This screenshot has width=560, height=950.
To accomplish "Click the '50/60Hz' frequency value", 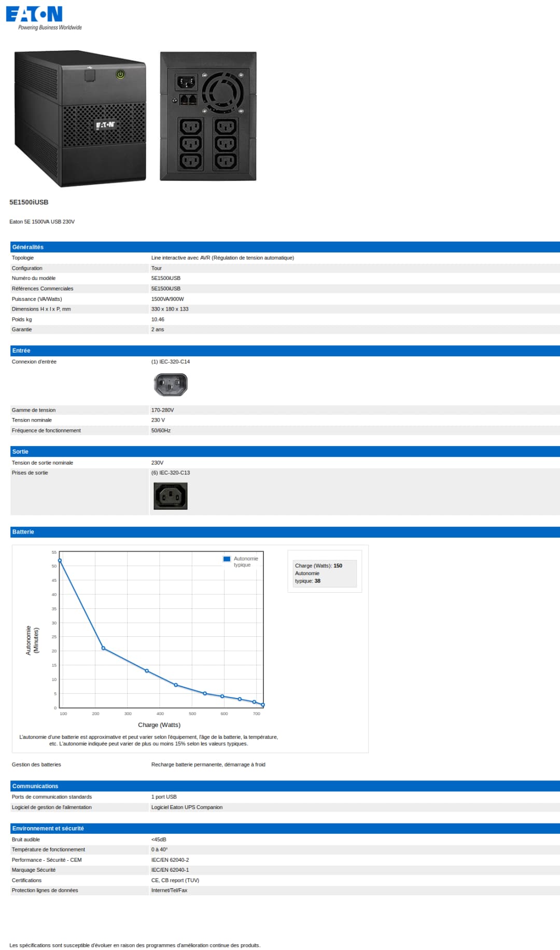I will (x=161, y=431).
